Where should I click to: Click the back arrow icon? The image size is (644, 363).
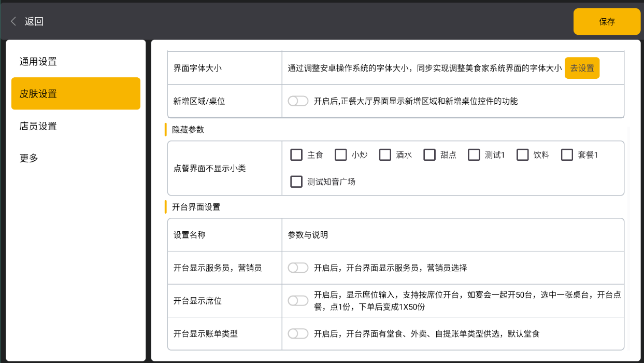[x=13, y=21]
